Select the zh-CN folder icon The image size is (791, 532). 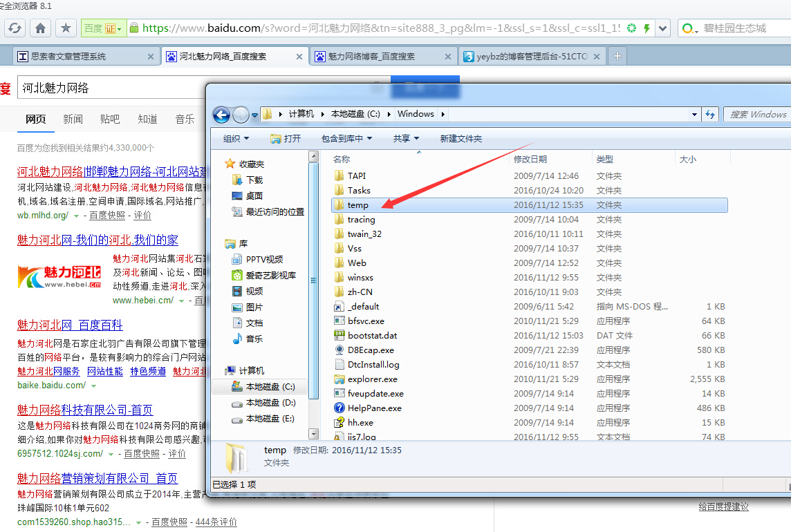(x=339, y=292)
